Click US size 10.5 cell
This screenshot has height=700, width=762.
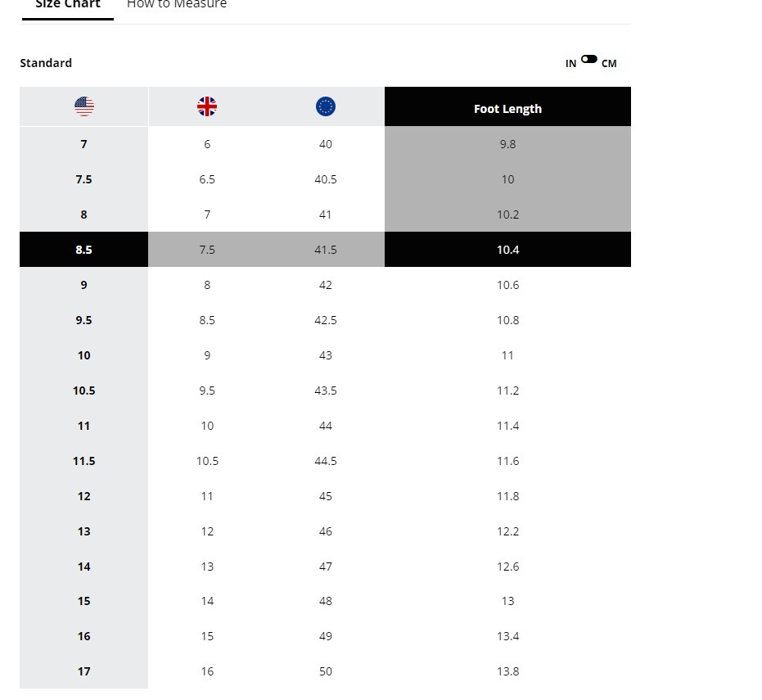point(83,391)
